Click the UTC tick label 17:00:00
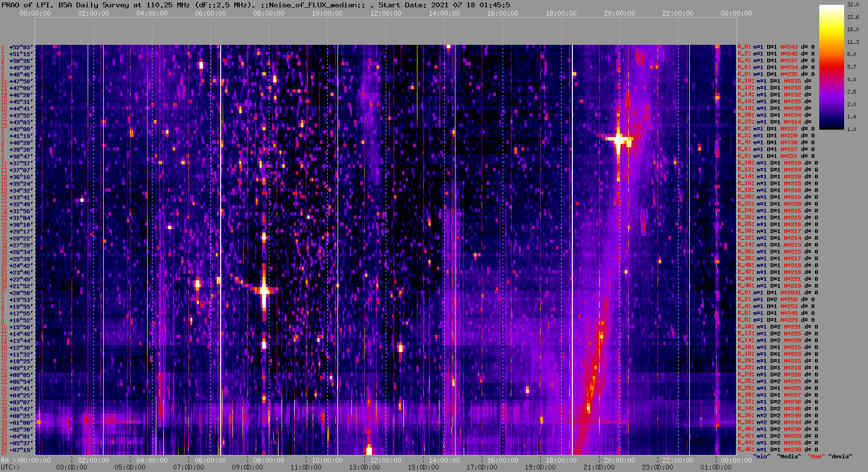The image size is (868, 472). tap(482, 467)
